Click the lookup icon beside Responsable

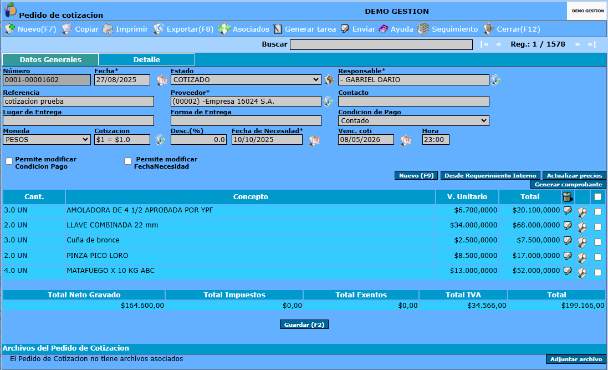496,80
